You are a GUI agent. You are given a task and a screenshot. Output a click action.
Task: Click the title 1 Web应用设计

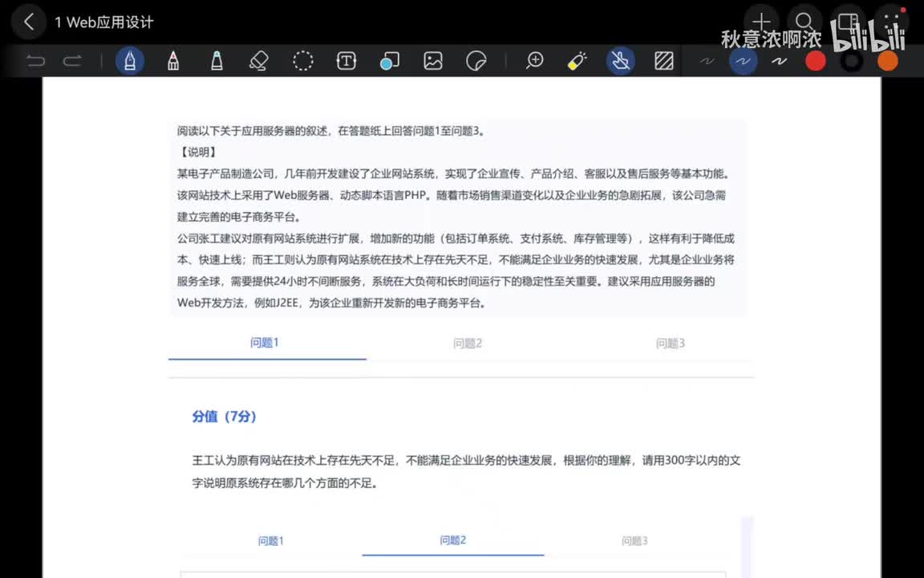(x=103, y=22)
